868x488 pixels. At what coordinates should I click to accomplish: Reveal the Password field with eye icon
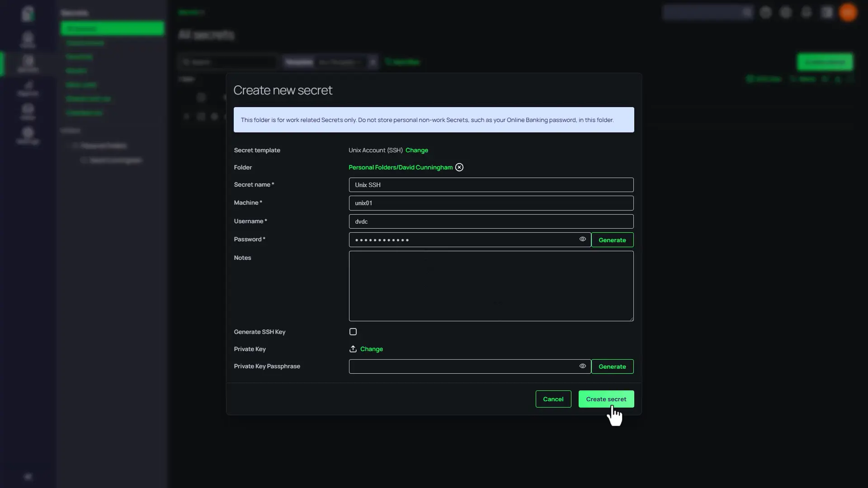pos(582,239)
